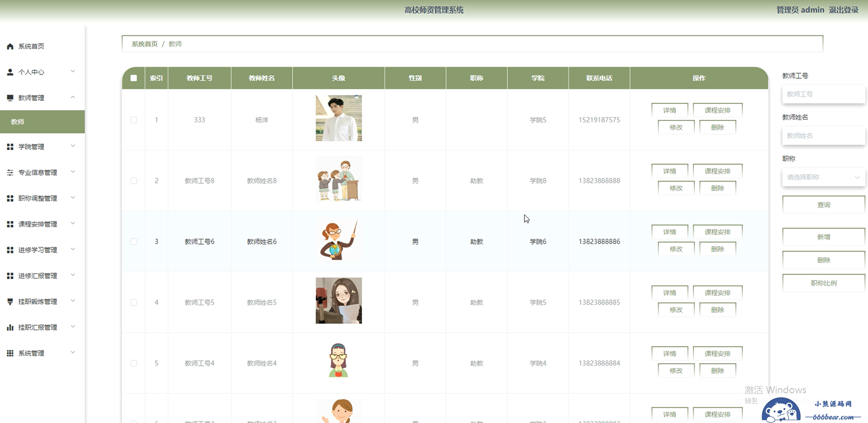The image size is (868, 423).
Task: Click 教师姓名4's glasses girl avatar
Action: [x=339, y=361]
